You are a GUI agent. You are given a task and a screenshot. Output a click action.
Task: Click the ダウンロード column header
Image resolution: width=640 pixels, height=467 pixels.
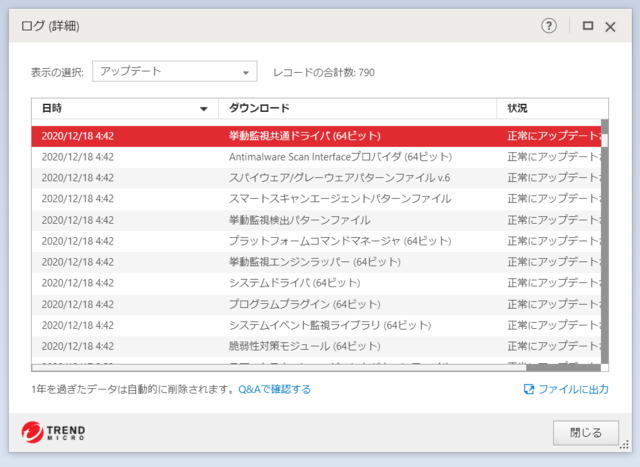coord(358,108)
